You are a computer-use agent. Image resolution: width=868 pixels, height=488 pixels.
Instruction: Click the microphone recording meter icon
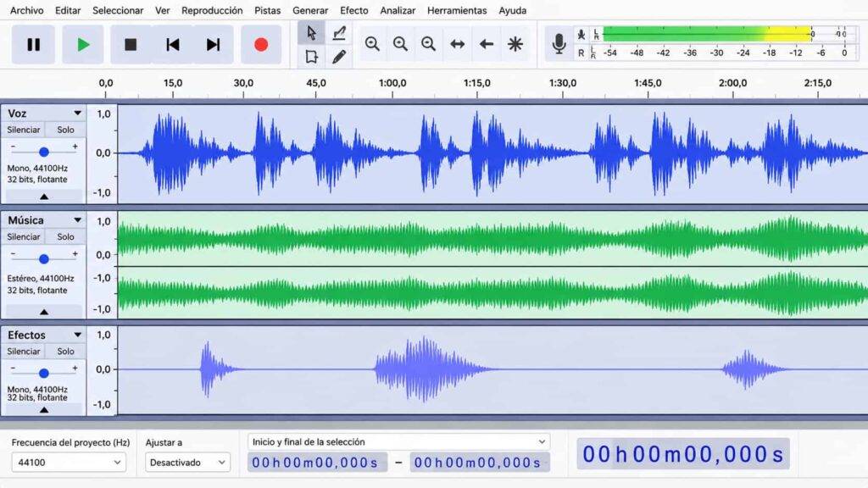[x=559, y=43]
